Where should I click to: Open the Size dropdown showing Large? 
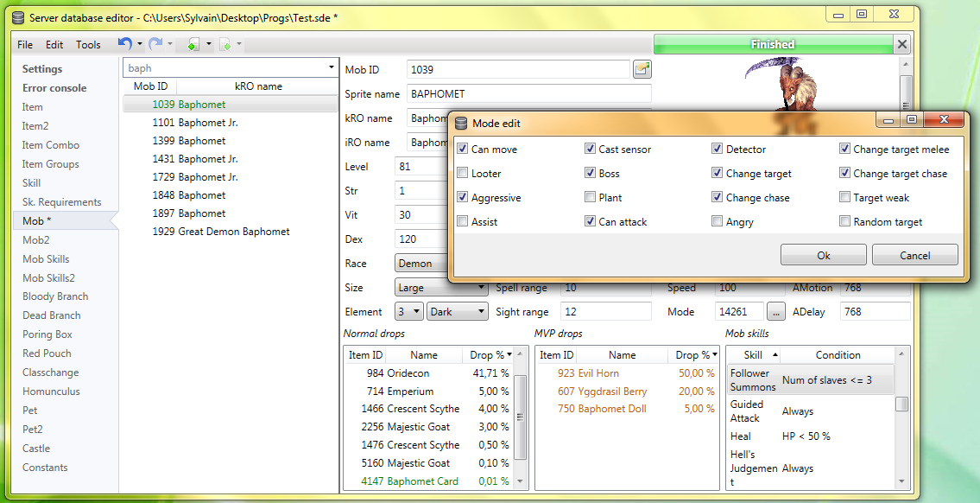pos(441,288)
